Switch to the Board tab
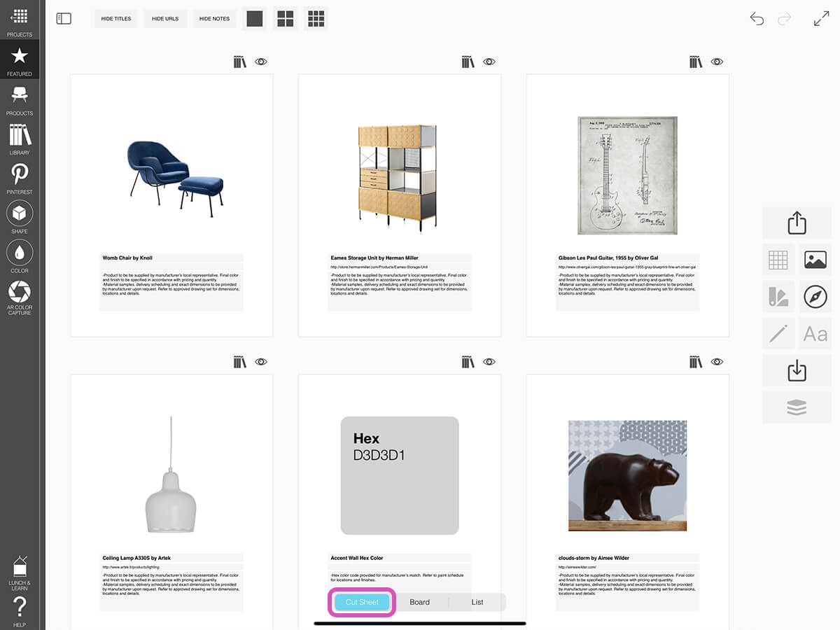 click(x=419, y=602)
